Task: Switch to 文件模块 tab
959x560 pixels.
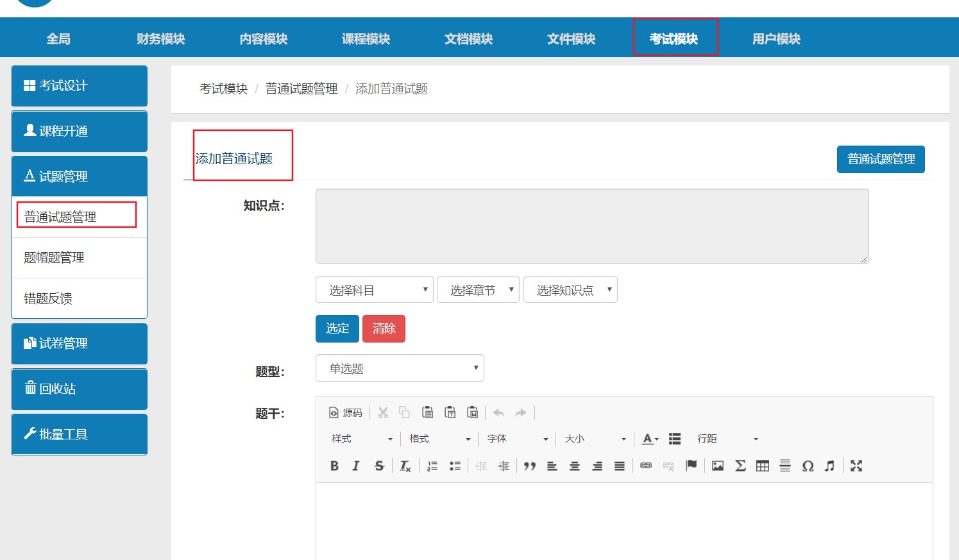Action: tap(572, 38)
